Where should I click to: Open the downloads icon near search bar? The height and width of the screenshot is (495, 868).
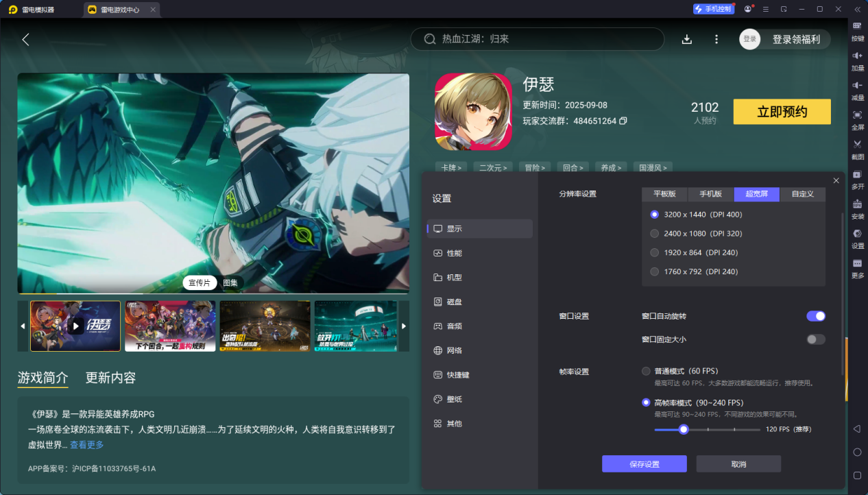click(687, 39)
